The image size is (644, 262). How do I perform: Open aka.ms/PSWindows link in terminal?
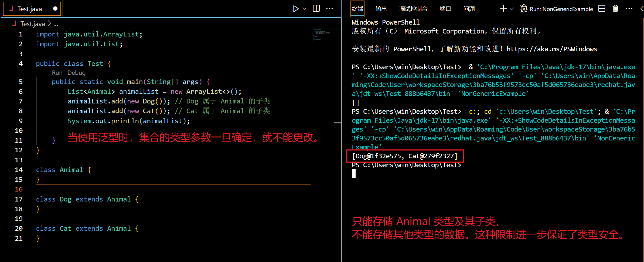552,49
